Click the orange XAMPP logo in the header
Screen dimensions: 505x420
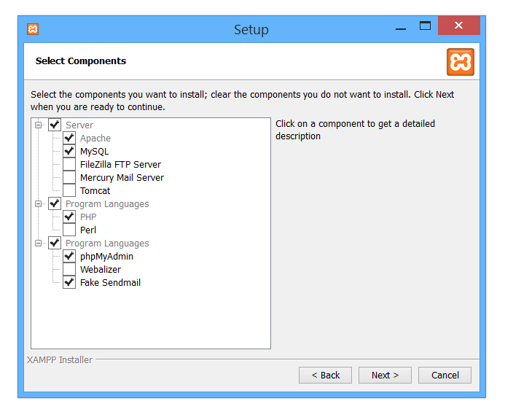point(460,62)
